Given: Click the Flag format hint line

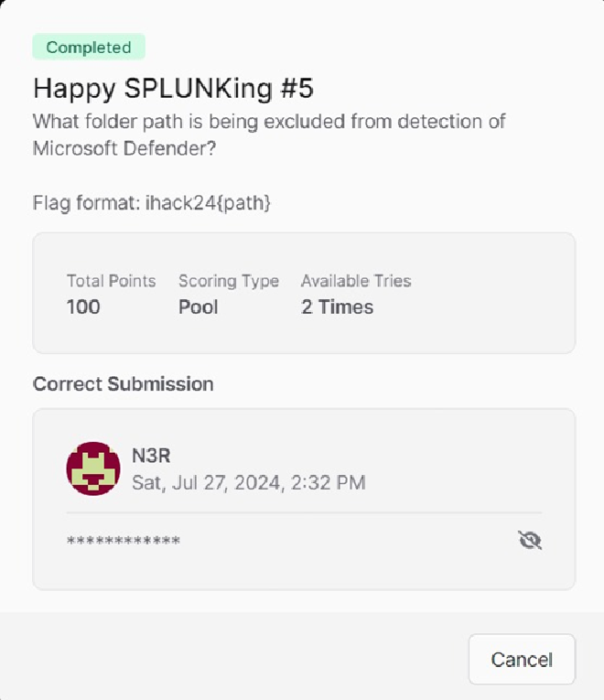Looking at the screenshot, I should coord(152,203).
